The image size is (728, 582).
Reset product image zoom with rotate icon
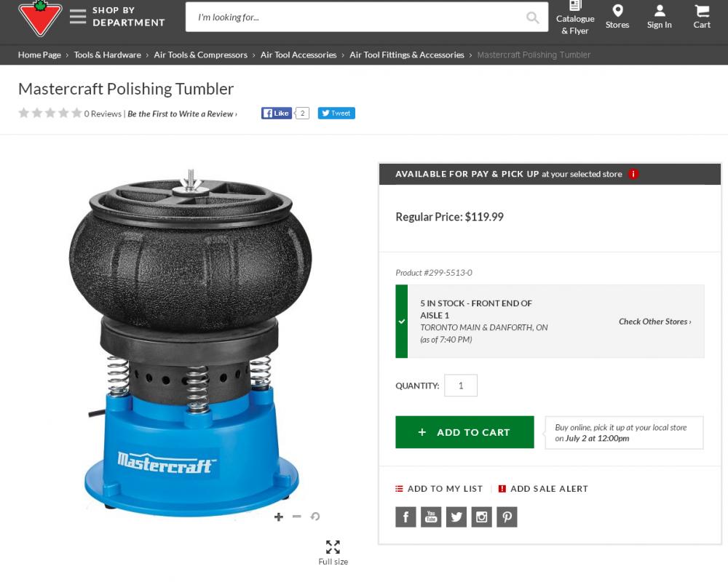pos(315,517)
